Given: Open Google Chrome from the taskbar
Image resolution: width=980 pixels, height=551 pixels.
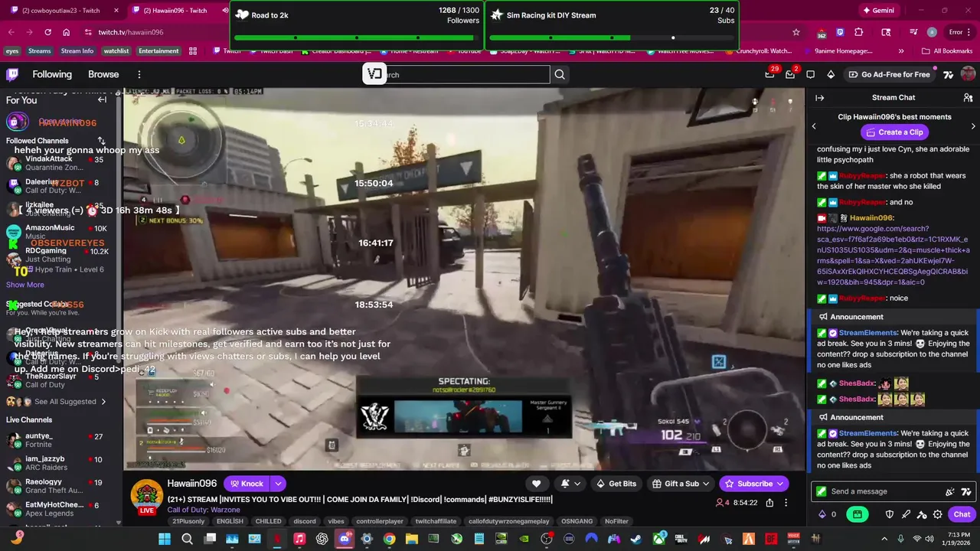Looking at the screenshot, I should click(x=389, y=539).
